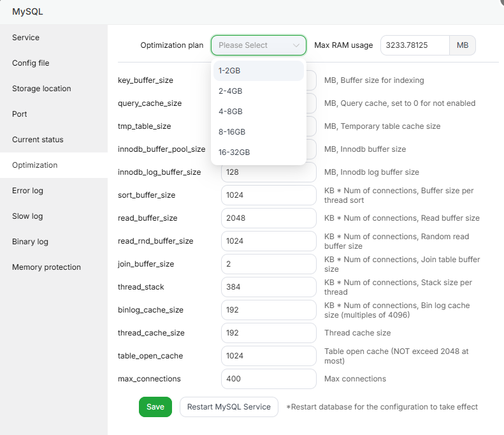504x435 pixels.
Task: Click the innodb_buffer_pool_size label
Action: click(161, 149)
